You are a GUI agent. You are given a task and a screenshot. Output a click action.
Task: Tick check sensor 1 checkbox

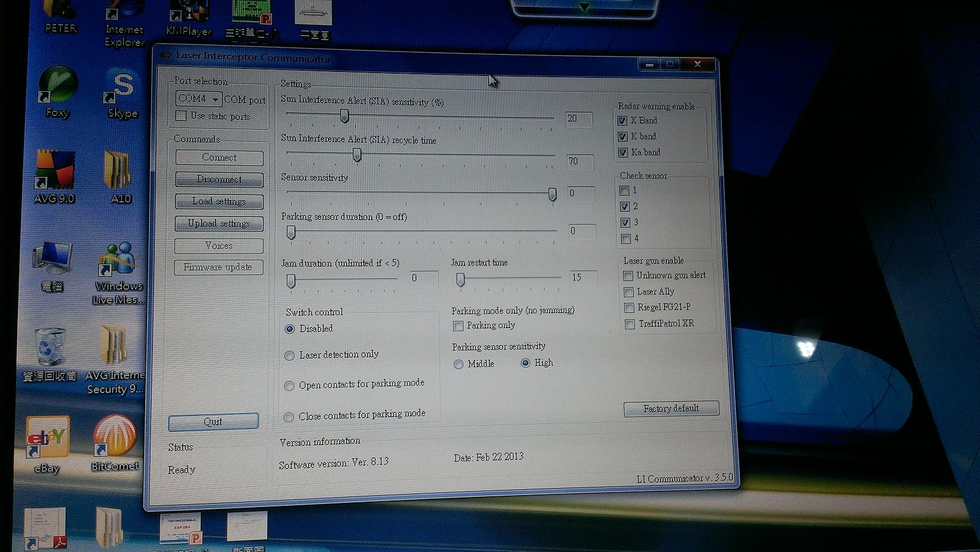point(625,191)
